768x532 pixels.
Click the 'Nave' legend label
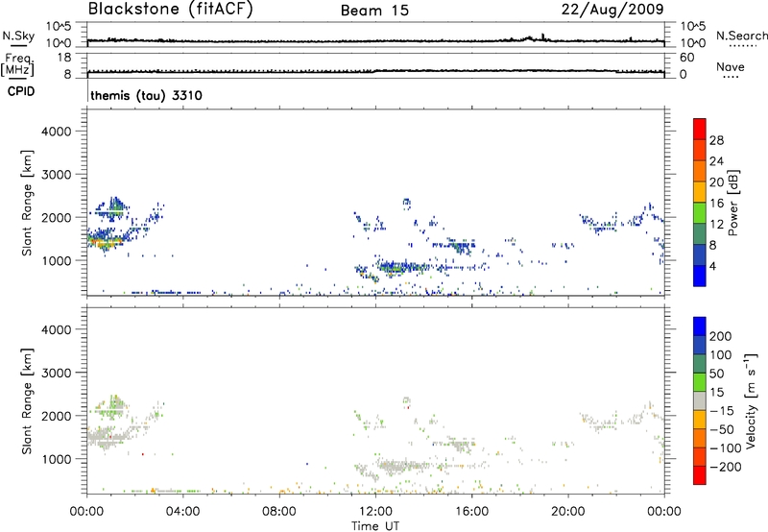tap(731, 66)
